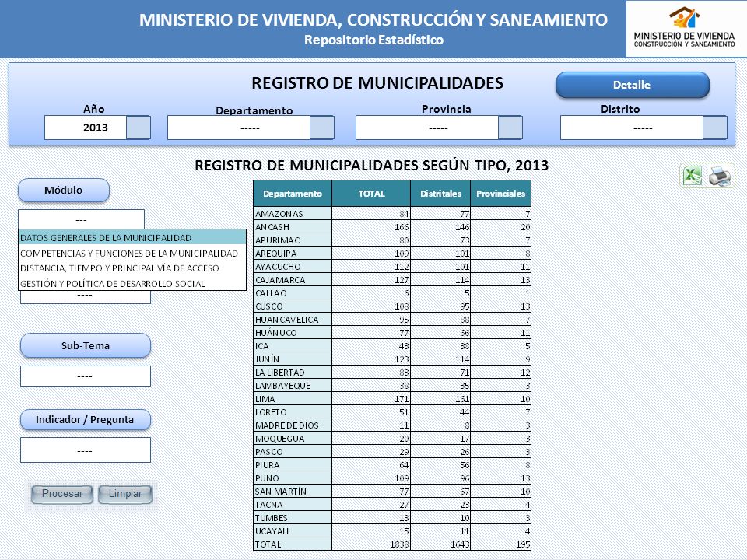The width and height of the screenshot is (747, 560).
Task: Select COMPETENCIAS Y FUNCIONES DE LA MUNICIPALIDAD
Action: tap(132, 253)
